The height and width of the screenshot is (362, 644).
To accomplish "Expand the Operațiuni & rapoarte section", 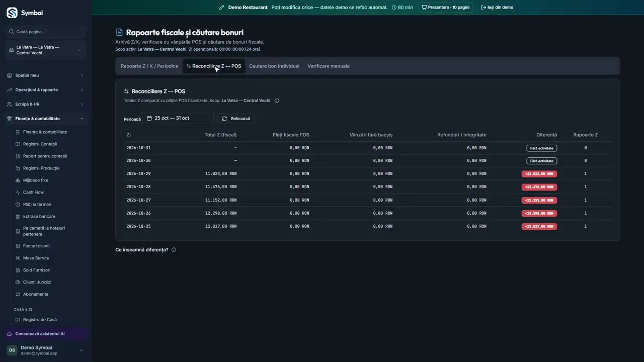I will tap(45, 90).
